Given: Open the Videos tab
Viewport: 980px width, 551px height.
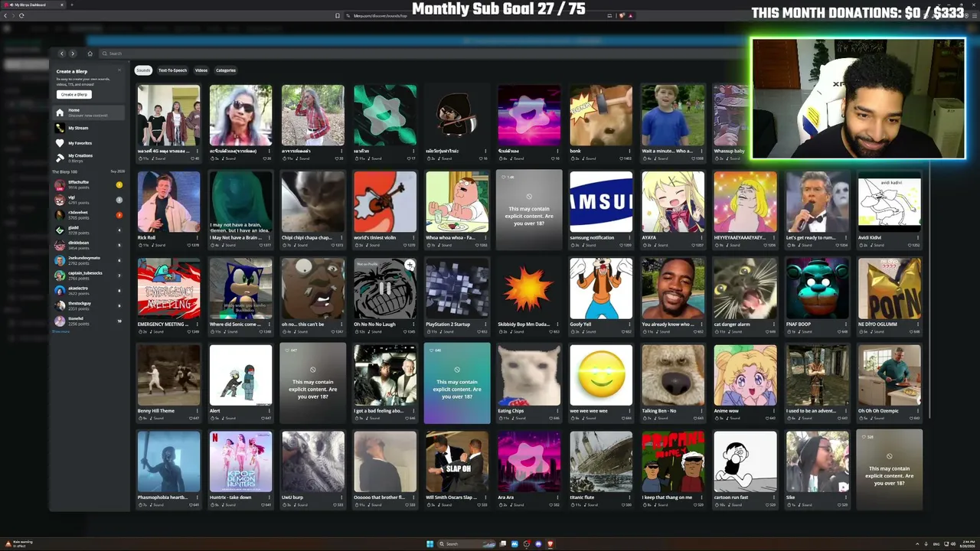Looking at the screenshot, I should [201, 70].
